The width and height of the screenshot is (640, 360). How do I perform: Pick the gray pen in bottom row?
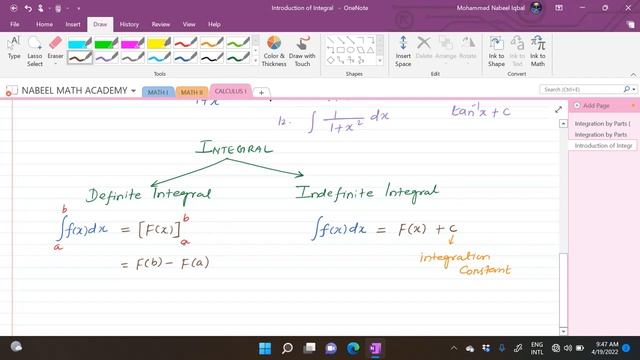(133, 58)
